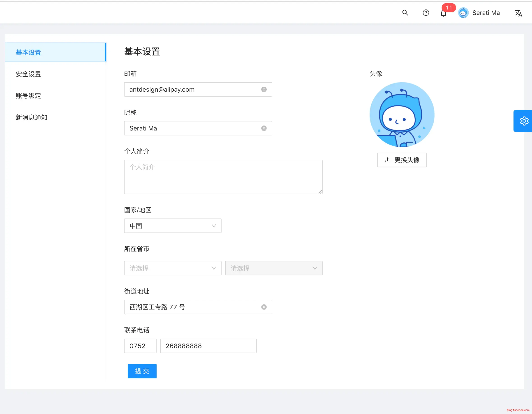Open the province 请选择 dropdown
This screenshot has width=532, height=414.
(172, 268)
